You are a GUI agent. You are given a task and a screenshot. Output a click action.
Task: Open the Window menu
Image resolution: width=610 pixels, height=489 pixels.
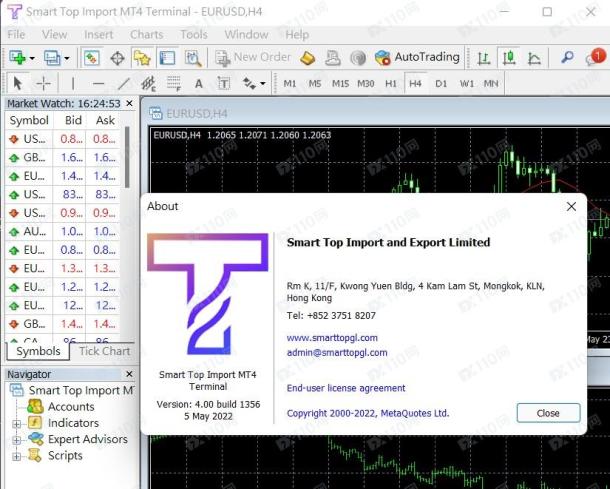pyautogui.click(x=246, y=34)
